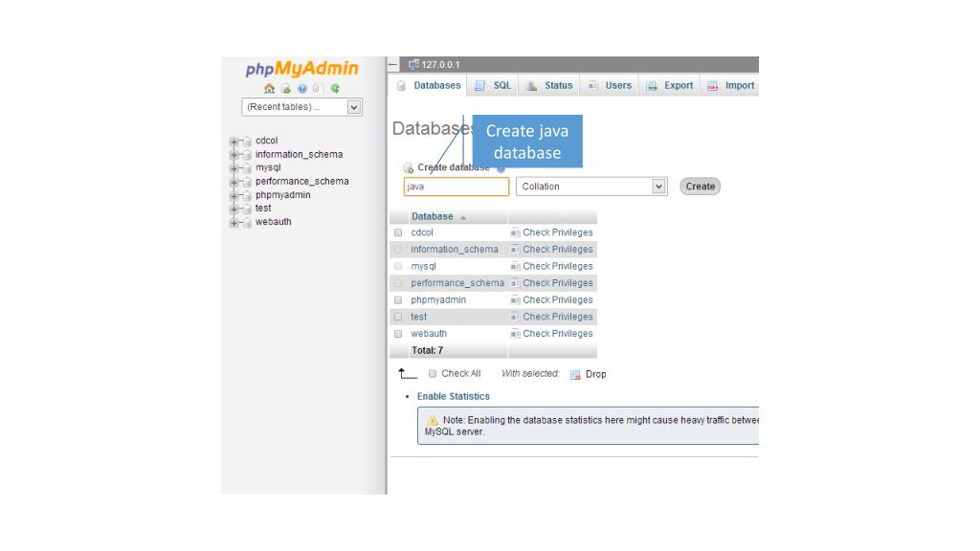
Task: Tick the mysql database checkbox
Action: tap(398, 266)
